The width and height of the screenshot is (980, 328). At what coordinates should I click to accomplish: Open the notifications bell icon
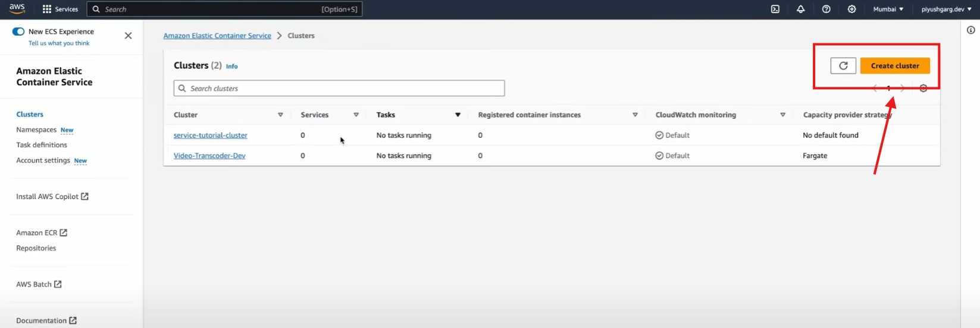point(800,9)
